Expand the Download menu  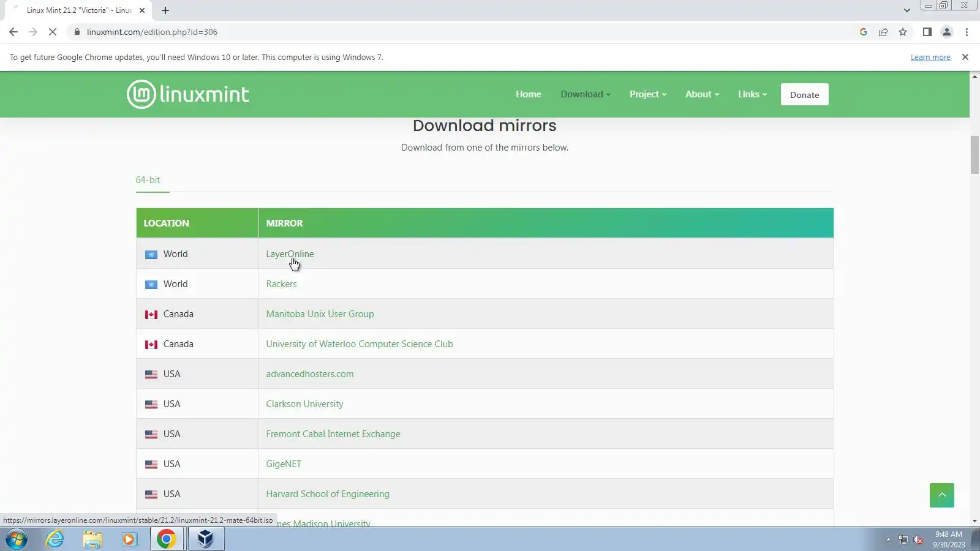586,94
